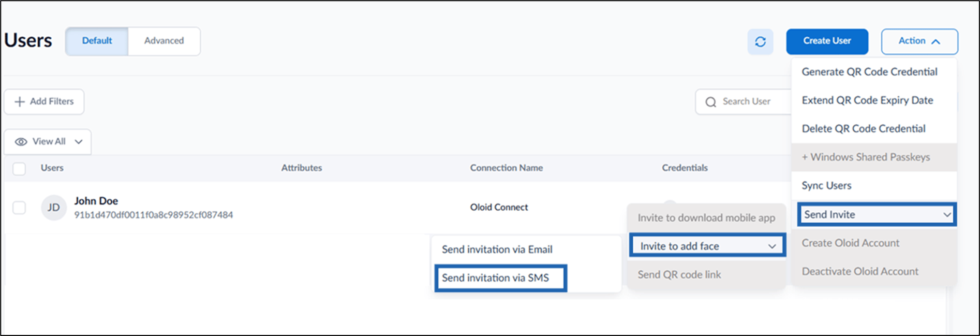Click the plus icon in Add Filters
980x336 pixels.
coord(20,101)
